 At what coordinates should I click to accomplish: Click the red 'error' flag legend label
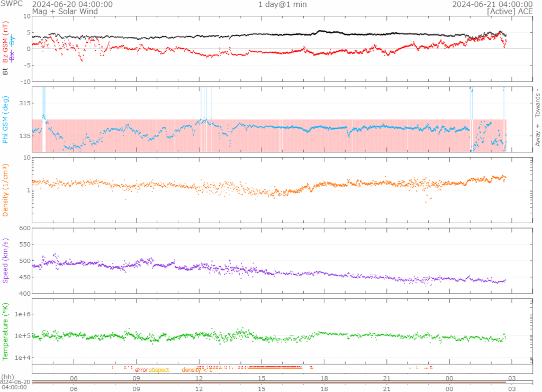(141, 370)
